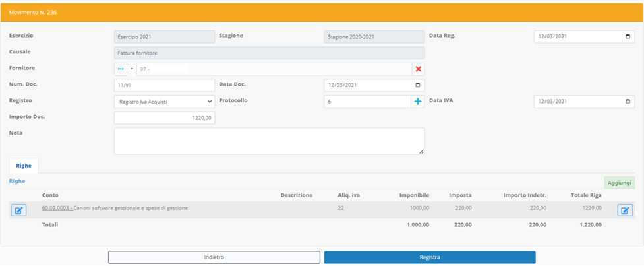Go back with the Indietro button
Image resolution: width=644 pixels, height=266 pixels.
(214, 257)
